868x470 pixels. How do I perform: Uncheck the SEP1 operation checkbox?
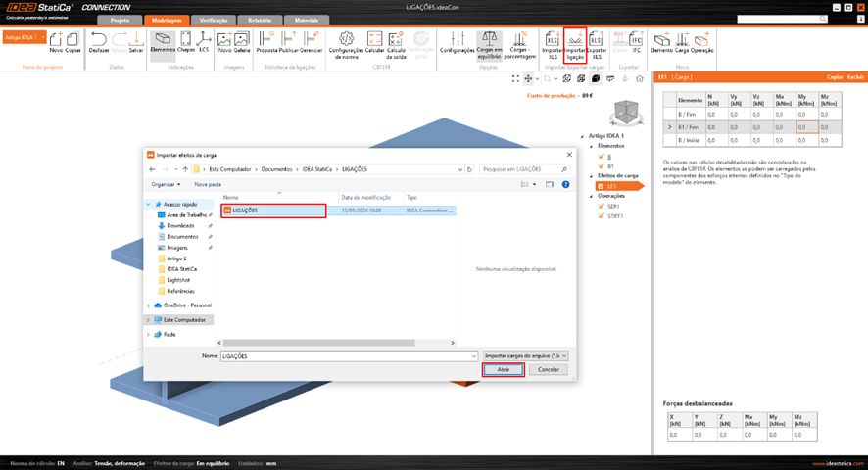point(602,207)
